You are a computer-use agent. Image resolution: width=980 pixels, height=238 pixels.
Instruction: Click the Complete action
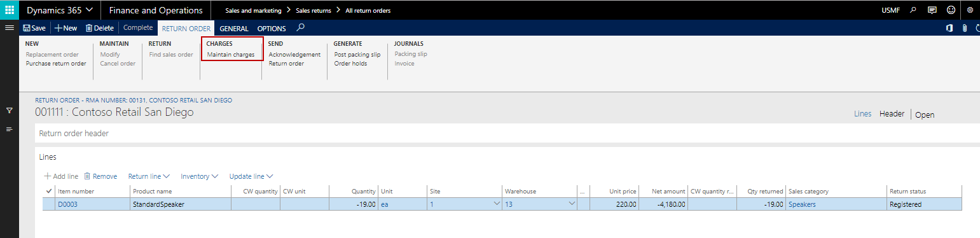coord(138,28)
